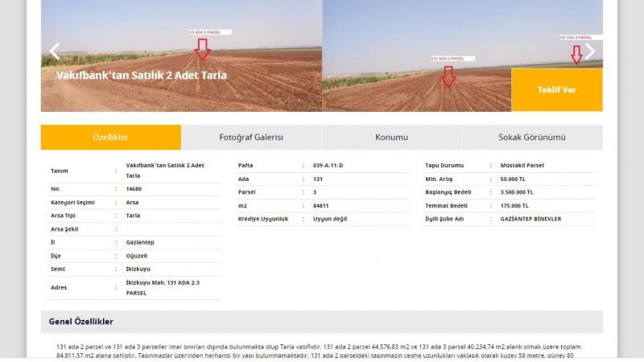Click the listing number 14680
Image resolution: width=644 pixels, height=362 pixels.
point(134,188)
